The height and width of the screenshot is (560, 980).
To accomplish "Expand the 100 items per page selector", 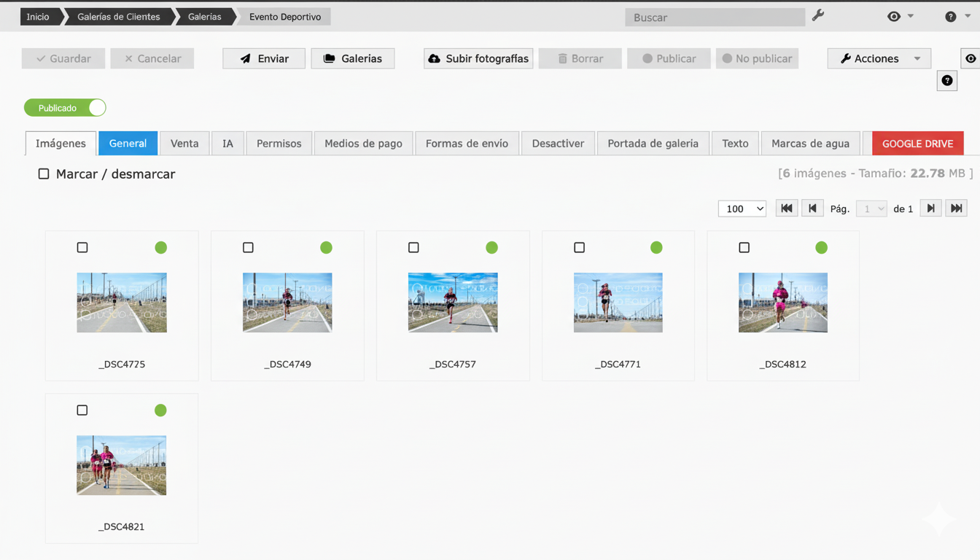I will click(742, 209).
